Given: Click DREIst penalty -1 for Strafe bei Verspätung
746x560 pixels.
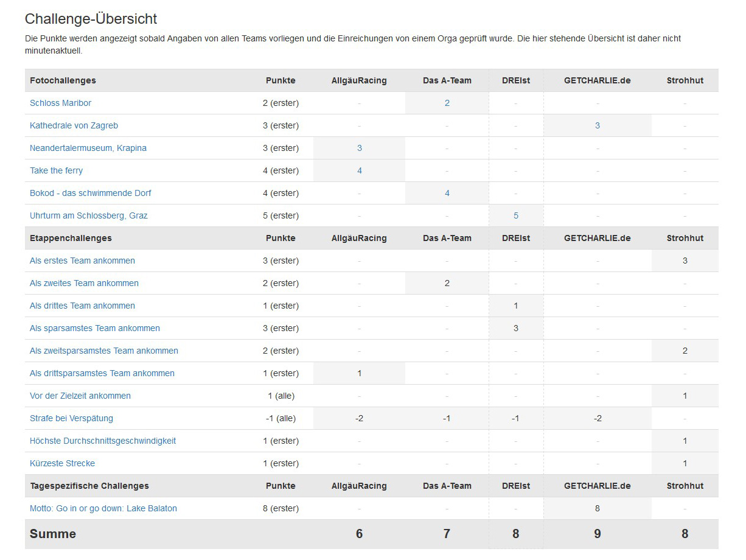Looking at the screenshot, I should (x=516, y=418).
